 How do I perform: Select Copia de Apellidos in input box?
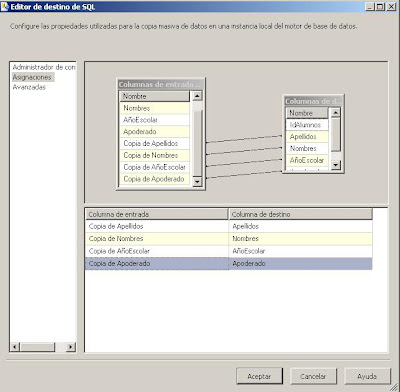(x=154, y=143)
